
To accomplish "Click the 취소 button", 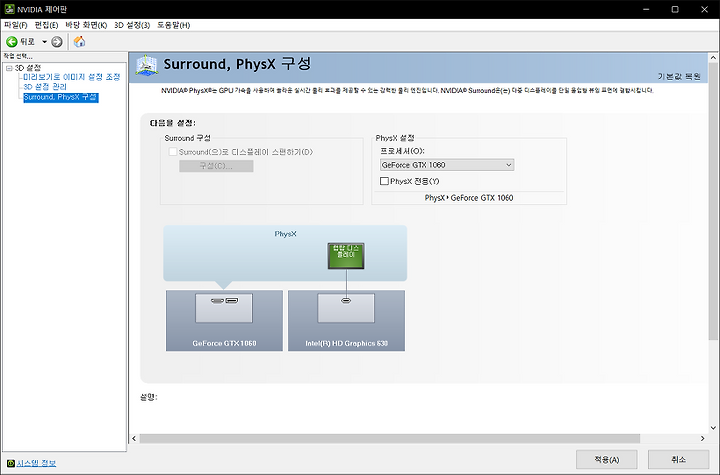I will [678, 459].
